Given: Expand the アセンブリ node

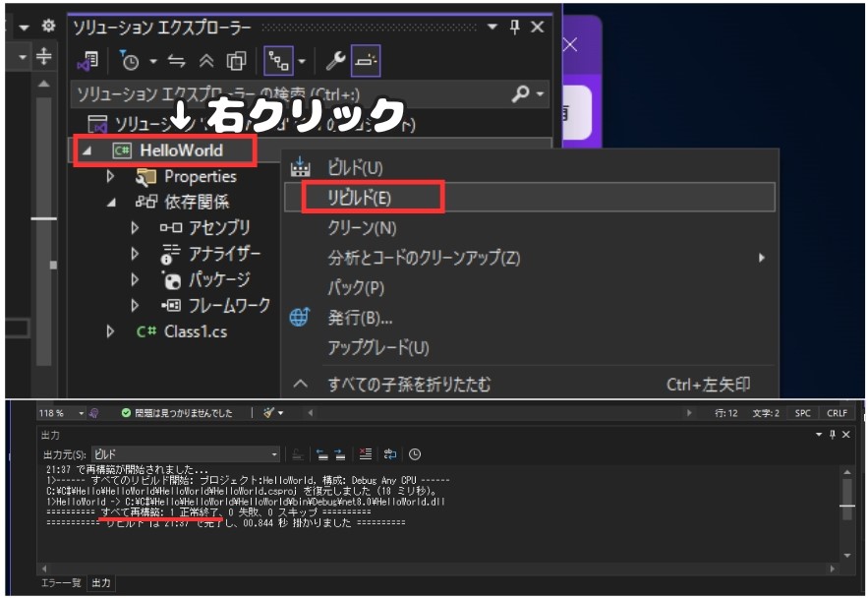Looking at the screenshot, I should click(x=135, y=227).
